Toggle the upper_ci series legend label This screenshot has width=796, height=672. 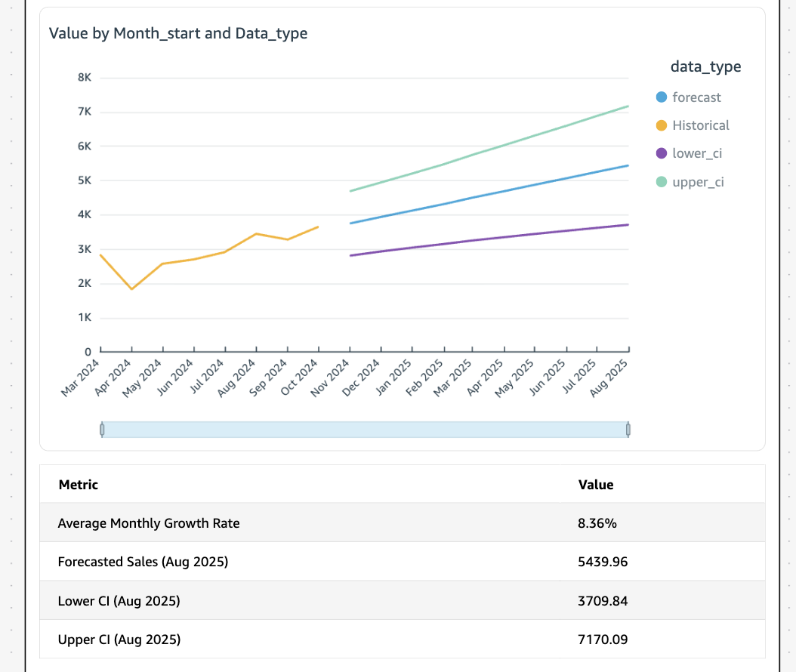pyautogui.click(x=698, y=181)
